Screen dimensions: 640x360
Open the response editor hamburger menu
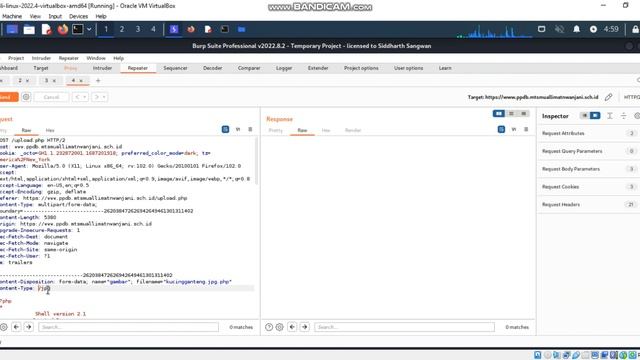click(x=526, y=129)
